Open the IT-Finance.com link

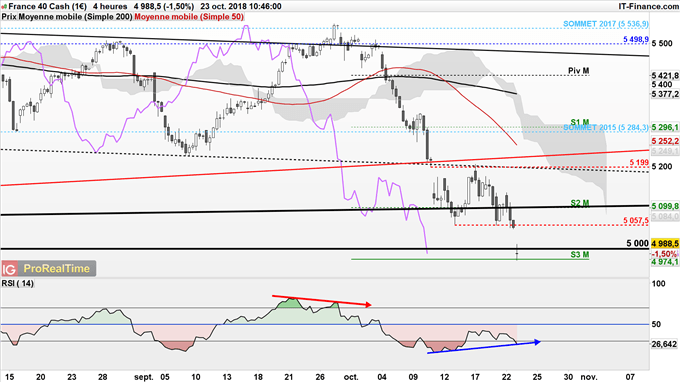pos(648,7)
